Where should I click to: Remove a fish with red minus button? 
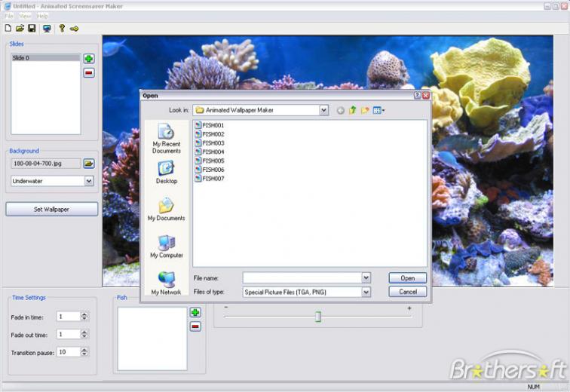(x=195, y=326)
